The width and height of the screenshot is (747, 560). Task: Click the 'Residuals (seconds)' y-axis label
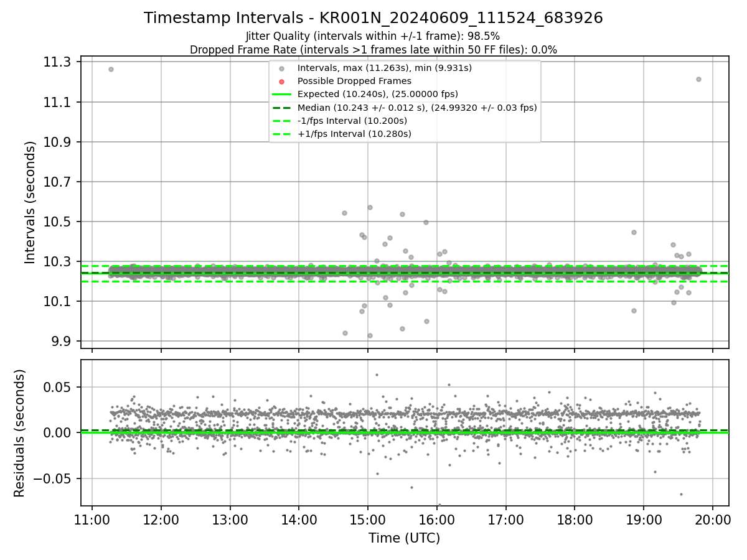(20, 433)
